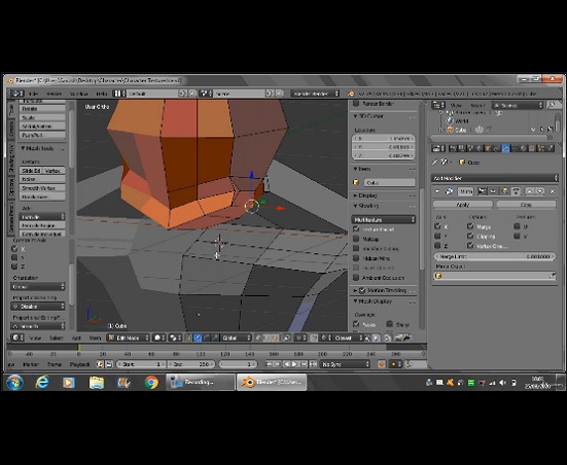Click the Blender taskbar icon
This screenshot has width=567, height=465.
click(x=272, y=382)
